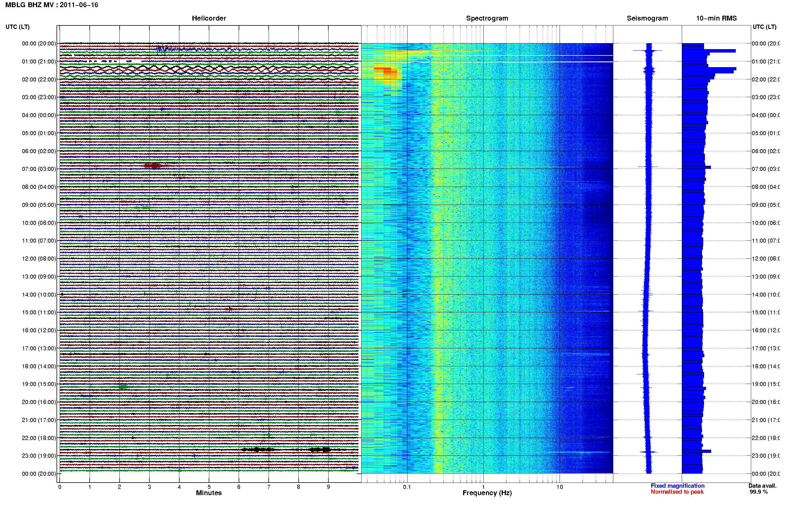Viewport: 812px width, 508px height.
Task: Click the RMS bar spike just before 23:00
Action: [x=697, y=451]
